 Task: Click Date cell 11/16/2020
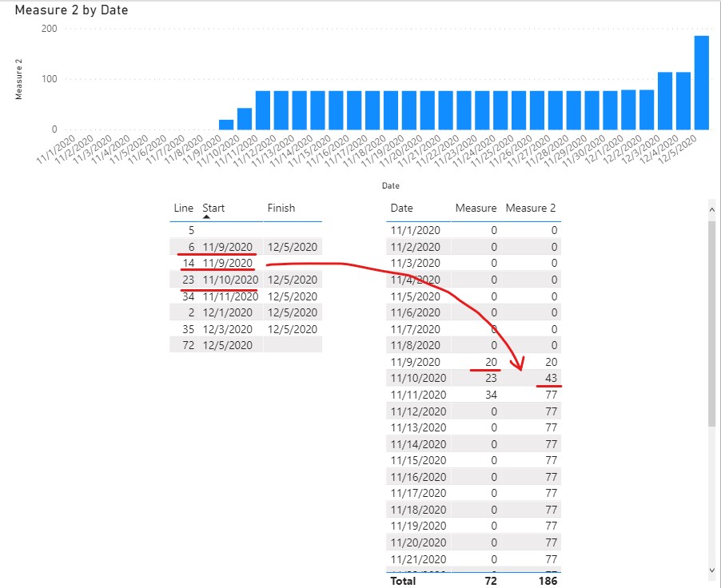(x=418, y=477)
